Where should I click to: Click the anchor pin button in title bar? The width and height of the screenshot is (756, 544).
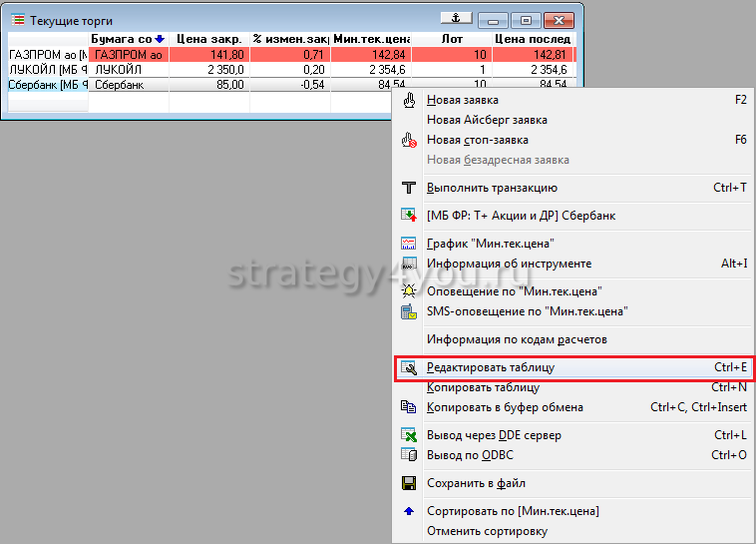456,20
